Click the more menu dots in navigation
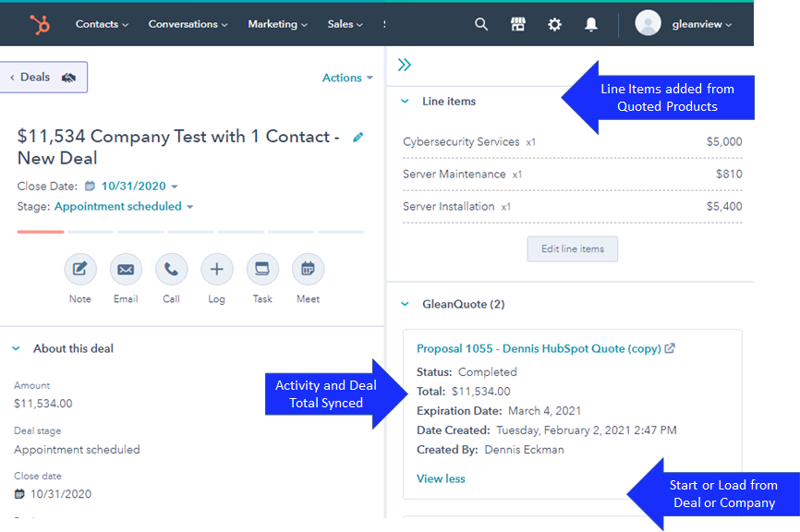 point(384,24)
